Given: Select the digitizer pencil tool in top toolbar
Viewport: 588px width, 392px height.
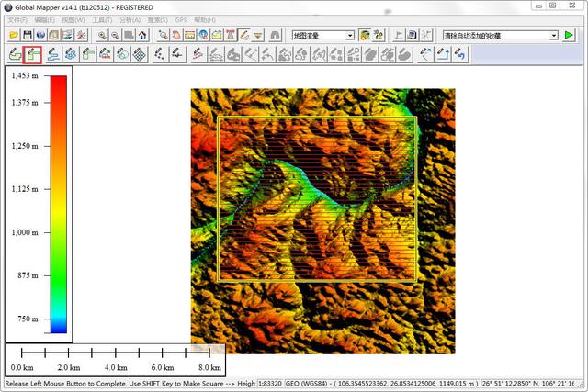Looking at the screenshot, I should (243, 36).
